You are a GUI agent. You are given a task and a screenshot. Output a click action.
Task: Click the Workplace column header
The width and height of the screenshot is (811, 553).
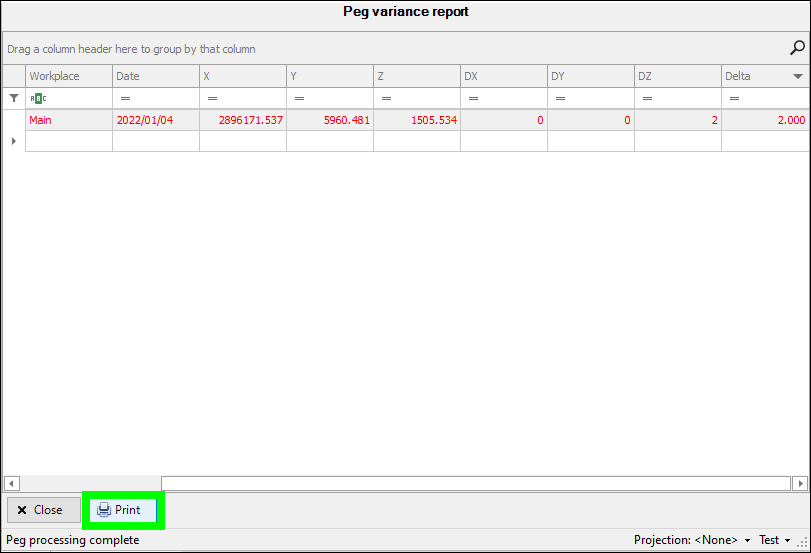[68, 76]
